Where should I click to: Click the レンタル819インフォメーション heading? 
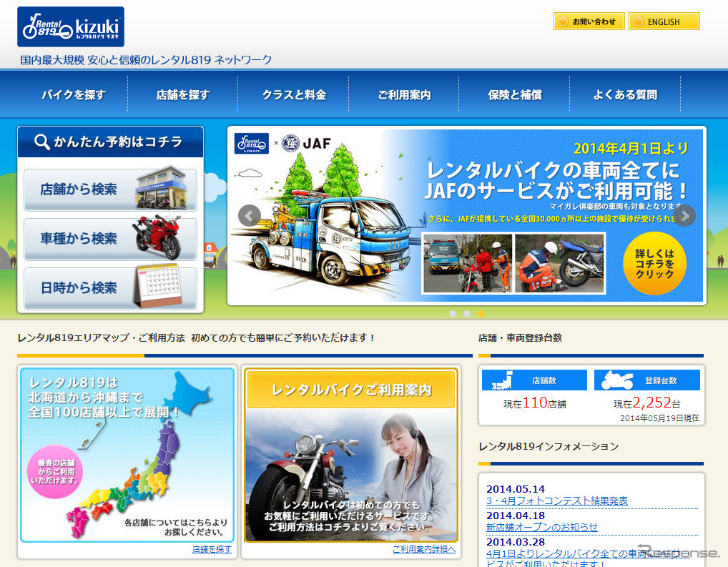(549, 446)
